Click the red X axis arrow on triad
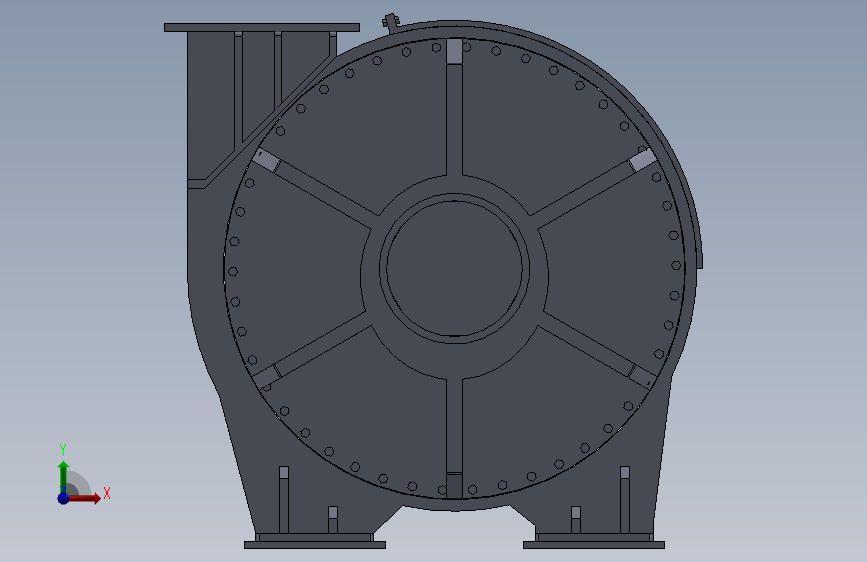The width and height of the screenshot is (867, 562). 85,498
